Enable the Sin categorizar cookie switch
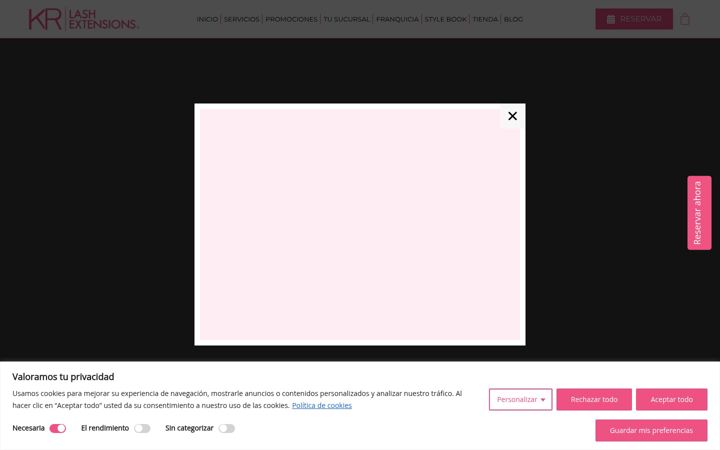 [227, 428]
